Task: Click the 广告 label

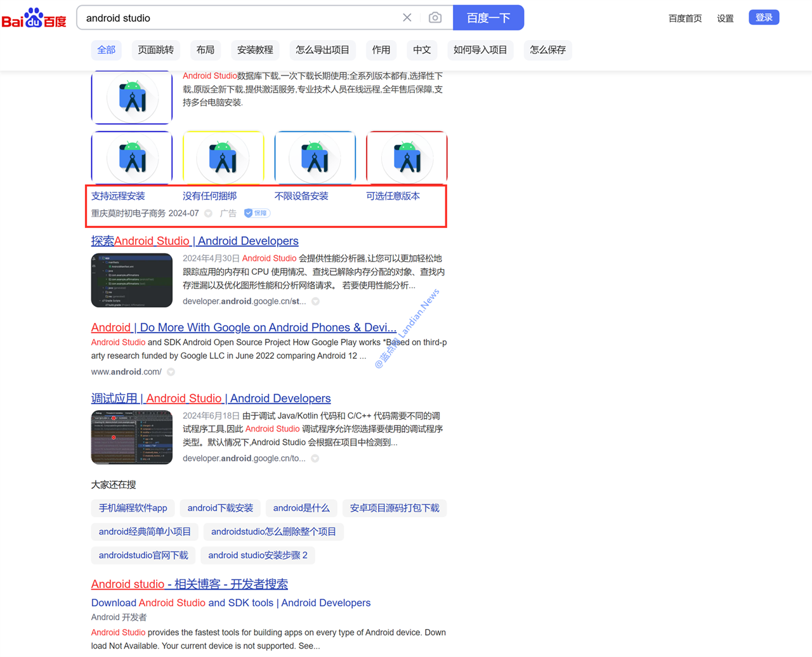Action: click(x=228, y=213)
